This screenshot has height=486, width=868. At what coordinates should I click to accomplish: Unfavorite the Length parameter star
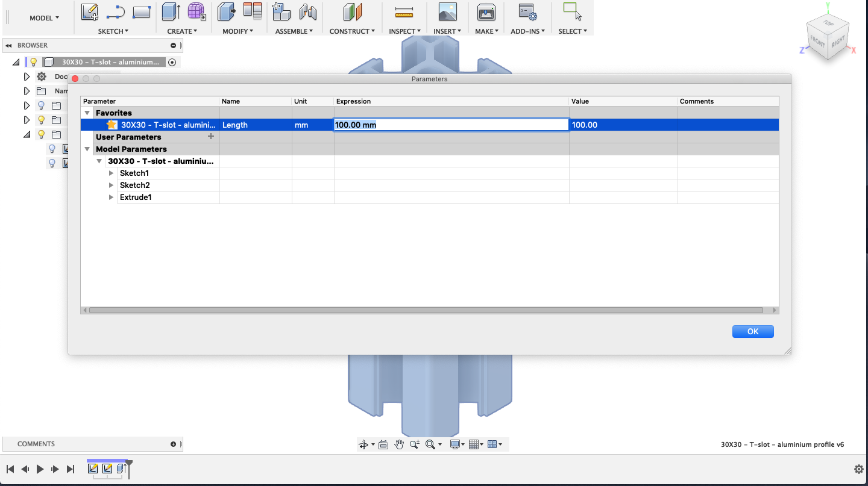coord(112,125)
